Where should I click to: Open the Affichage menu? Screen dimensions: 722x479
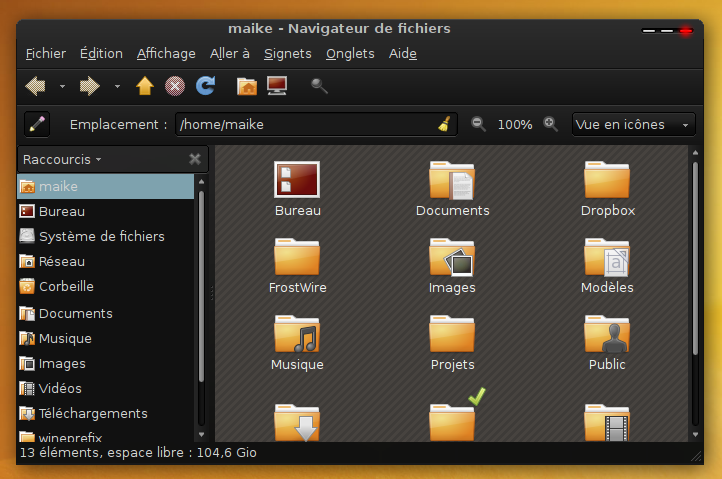coord(166,54)
